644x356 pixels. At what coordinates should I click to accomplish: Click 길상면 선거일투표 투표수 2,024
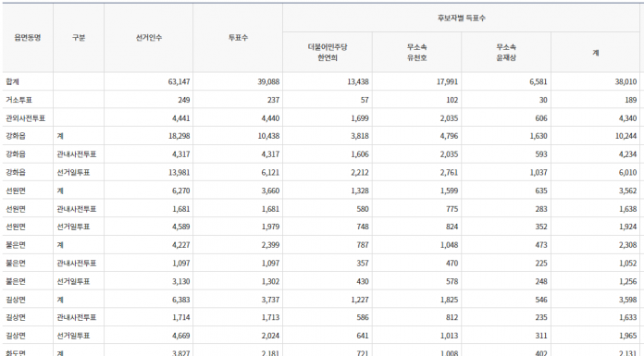[x=270, y=336]
